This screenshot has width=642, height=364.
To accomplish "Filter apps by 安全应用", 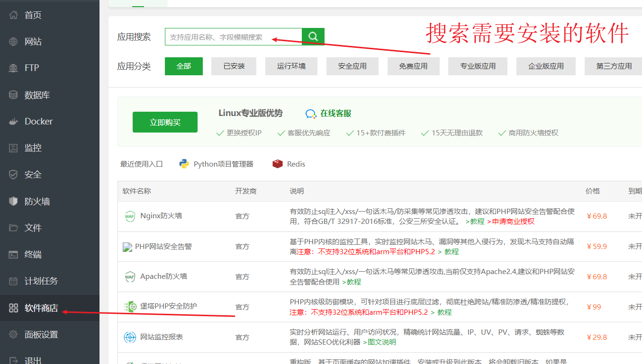I will coord(353,66).
